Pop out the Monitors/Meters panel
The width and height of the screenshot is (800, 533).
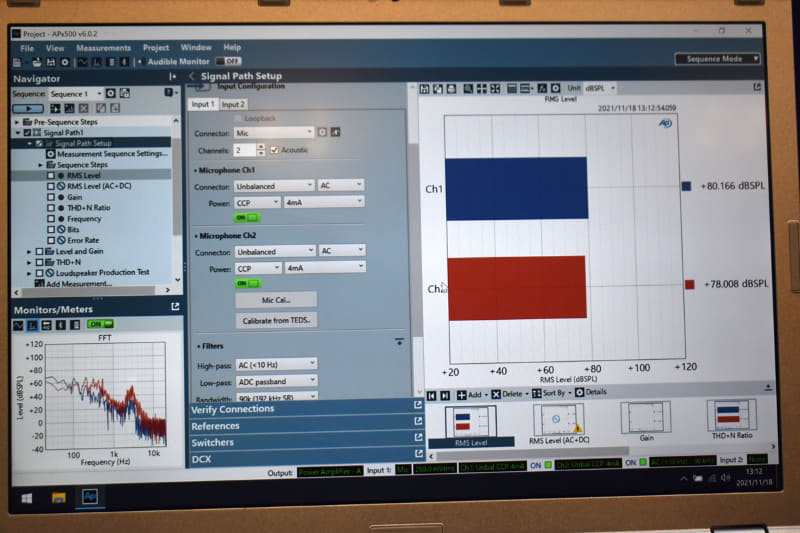[175, 307]
